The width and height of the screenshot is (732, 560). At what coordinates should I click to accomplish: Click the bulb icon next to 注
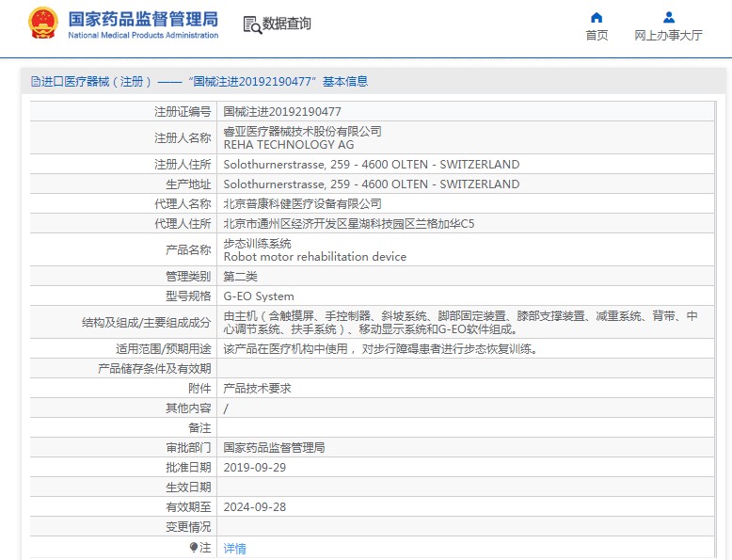point(194,547)
